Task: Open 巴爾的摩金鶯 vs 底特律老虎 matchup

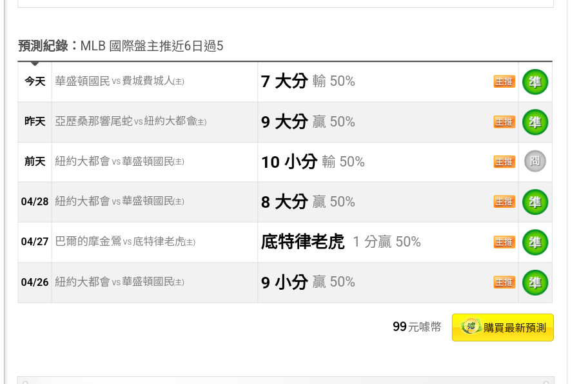Action: coord(125,241)
